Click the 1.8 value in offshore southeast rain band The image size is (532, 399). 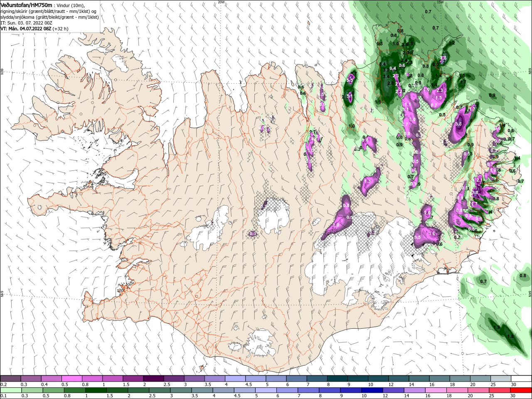[x=510, y=336]
